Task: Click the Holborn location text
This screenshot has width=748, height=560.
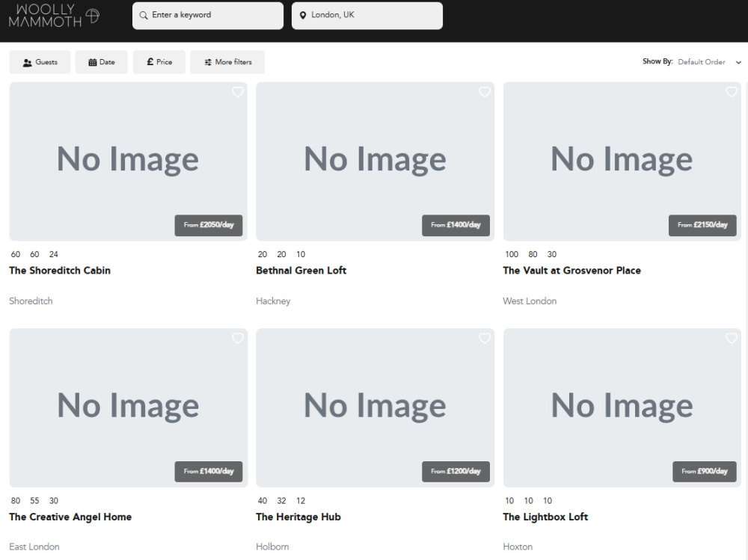Action: tap(272, 547)
